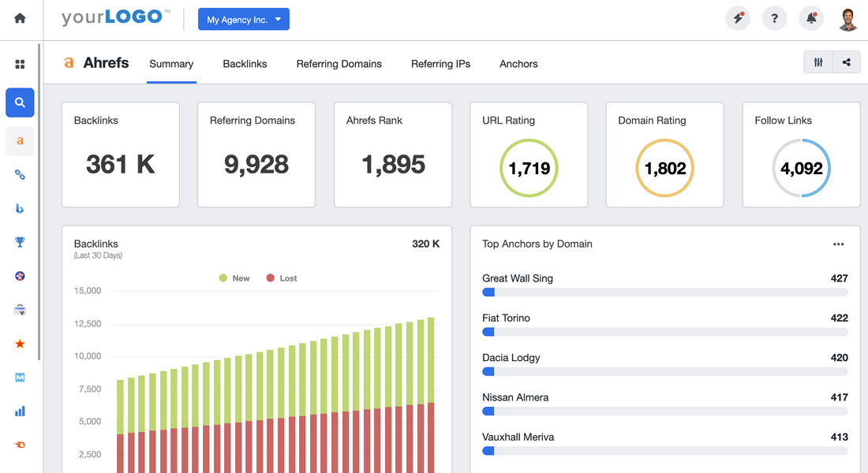
Task: Open the Referring IPs tab
Action: (440, 64)
